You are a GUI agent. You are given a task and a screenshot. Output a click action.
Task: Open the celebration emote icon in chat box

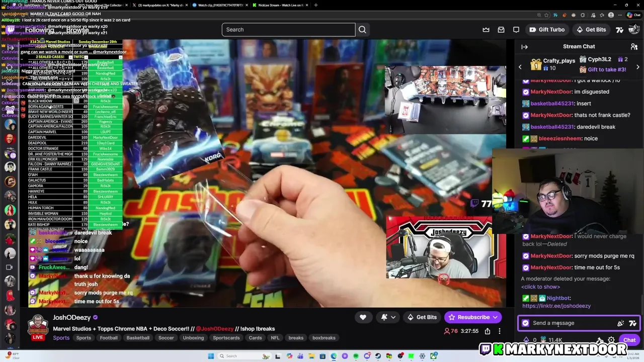[621, 323]
